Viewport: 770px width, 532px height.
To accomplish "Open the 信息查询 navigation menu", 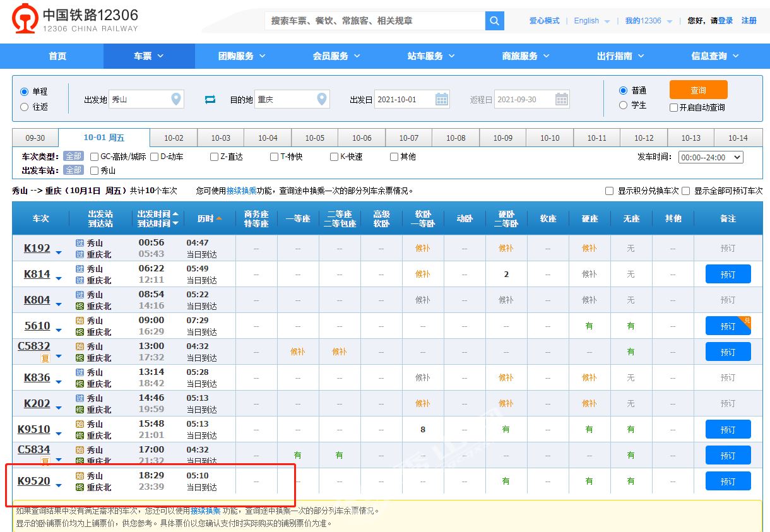I will click(716, 56).
